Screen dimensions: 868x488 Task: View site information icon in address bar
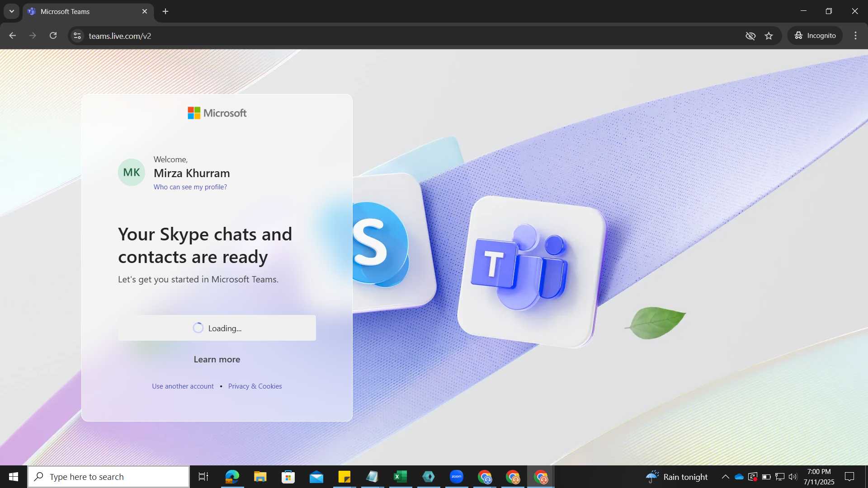coord(77,36)
